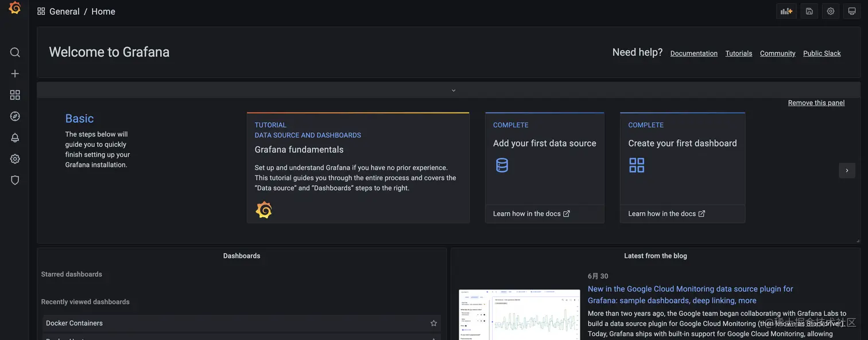The width and height of the screenshot is (868, 340).
Task: Click the Home breadcrumb
Action: [x=103, y=11]
